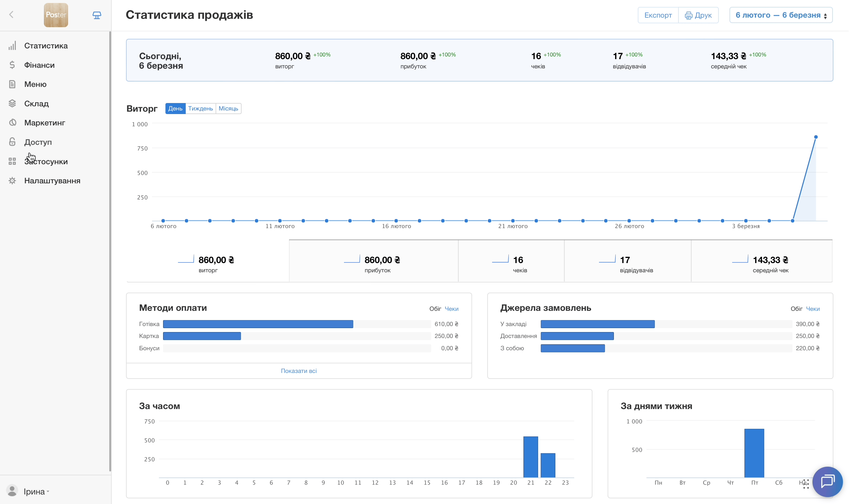Click the Склад layers icon in sidebar

12,104
